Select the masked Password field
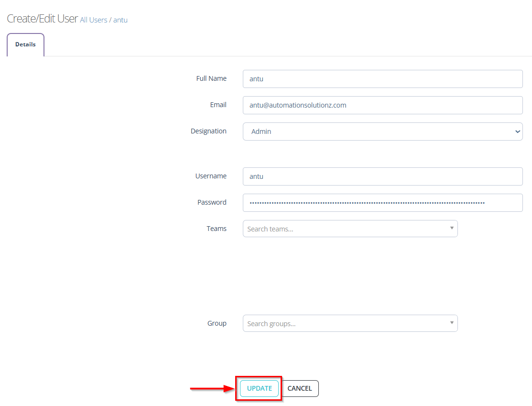This screenshot has height=406, width=532. coord(382,203)
